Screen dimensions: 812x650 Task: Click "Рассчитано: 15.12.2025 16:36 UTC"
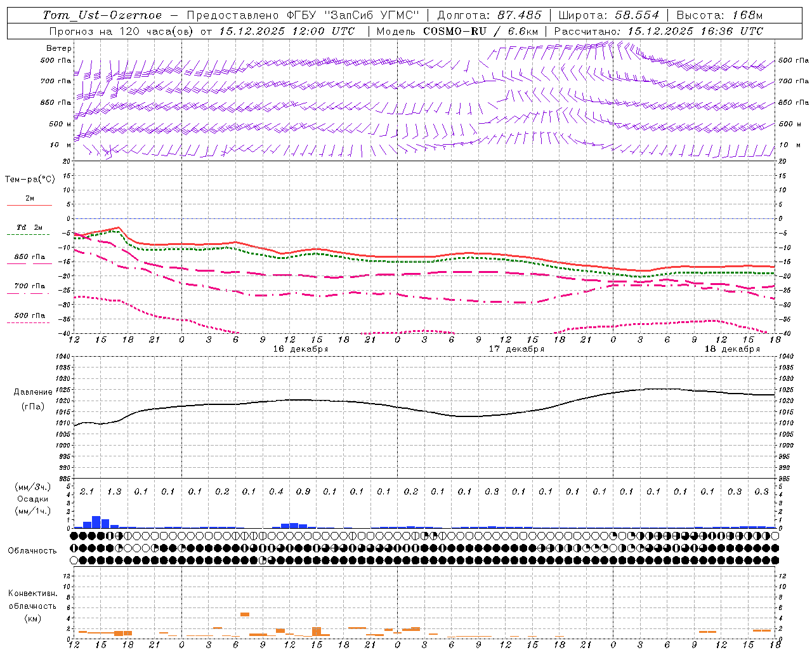click(x=658, y=31)
